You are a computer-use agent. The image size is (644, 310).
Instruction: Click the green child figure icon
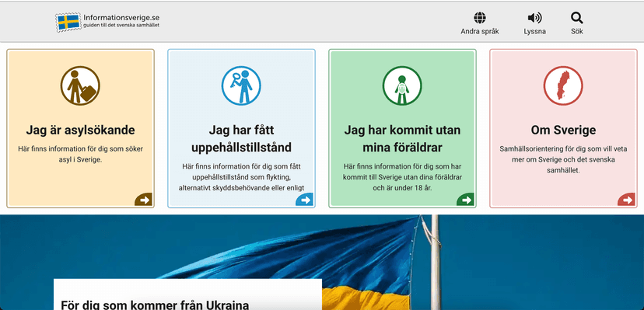click(402, 85)
